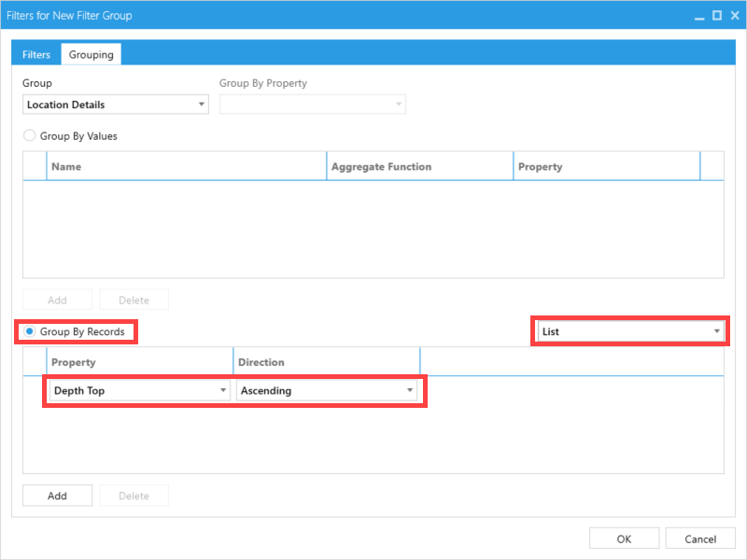Click the Delete button under records table

tap(134, 496)
